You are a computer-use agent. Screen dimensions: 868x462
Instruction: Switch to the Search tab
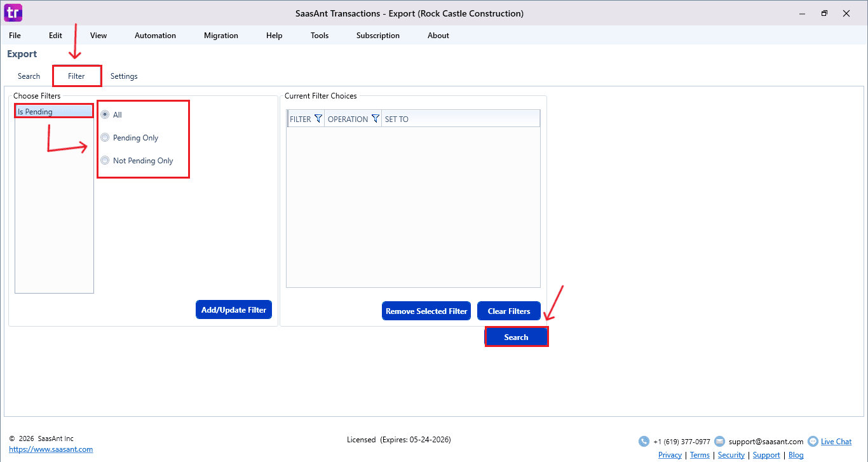tap(29, 76)
